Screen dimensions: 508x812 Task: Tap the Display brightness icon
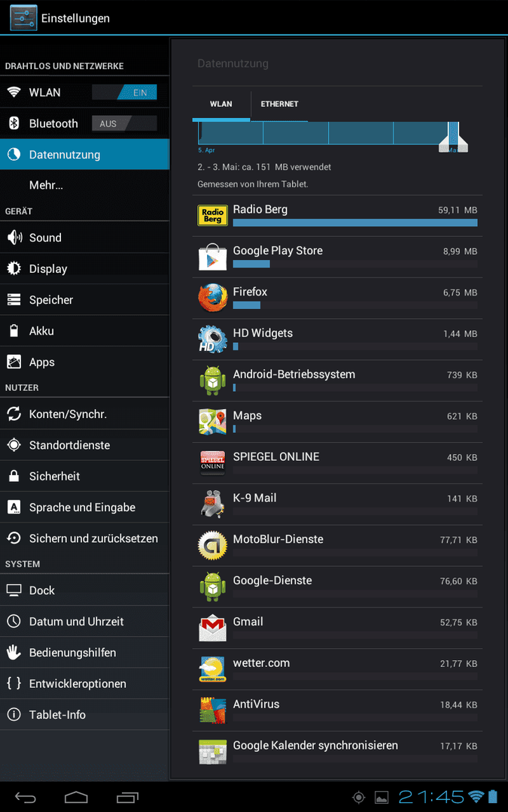[14, 268]
